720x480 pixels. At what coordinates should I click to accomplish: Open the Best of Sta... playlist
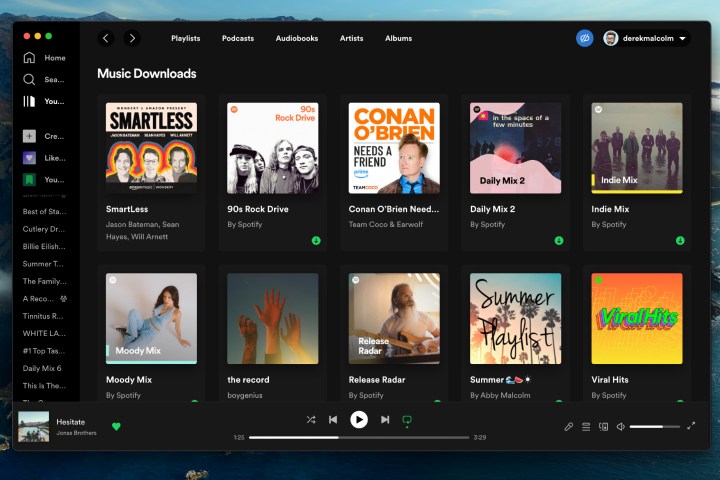point(45,211)
